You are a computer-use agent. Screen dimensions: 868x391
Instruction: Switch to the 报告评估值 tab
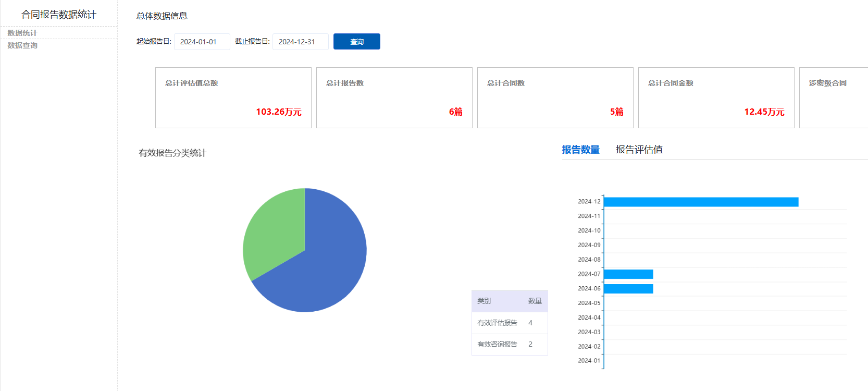point(639,150)
